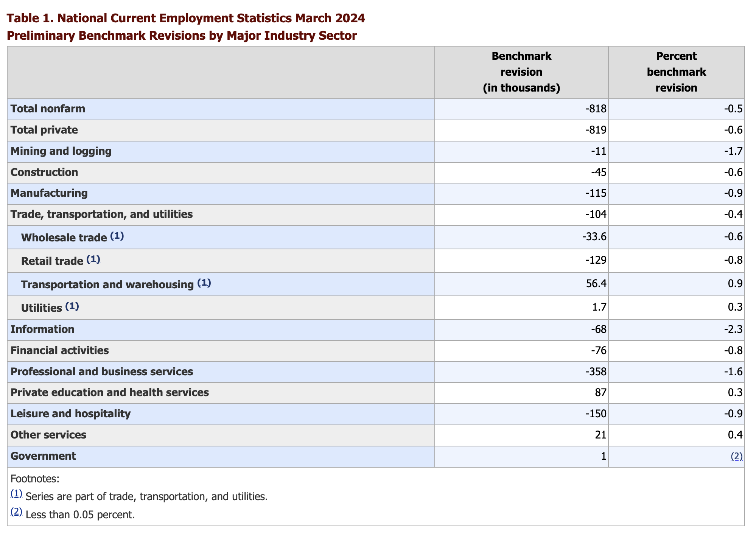Click the Private education and health services label
Image resolution: width=756 pixels, height=538 pixels.
[109, 392]
